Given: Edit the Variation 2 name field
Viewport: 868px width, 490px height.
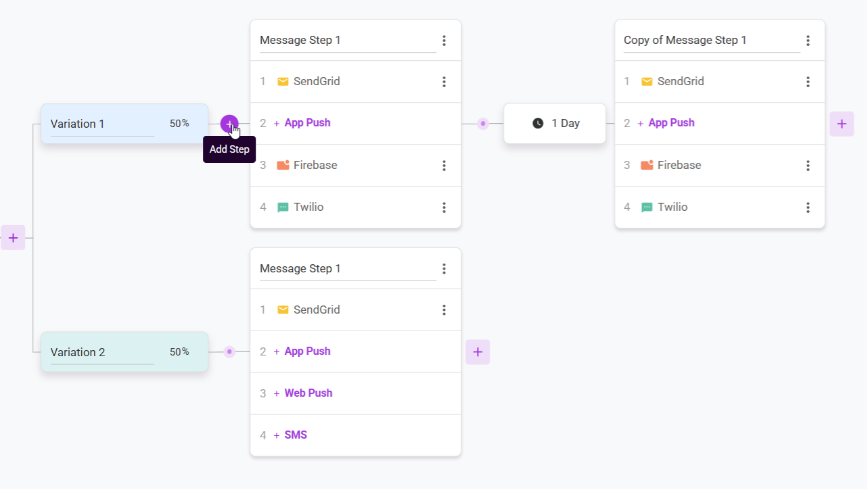Looking at the screenshot, I should (x=102, y=353).
